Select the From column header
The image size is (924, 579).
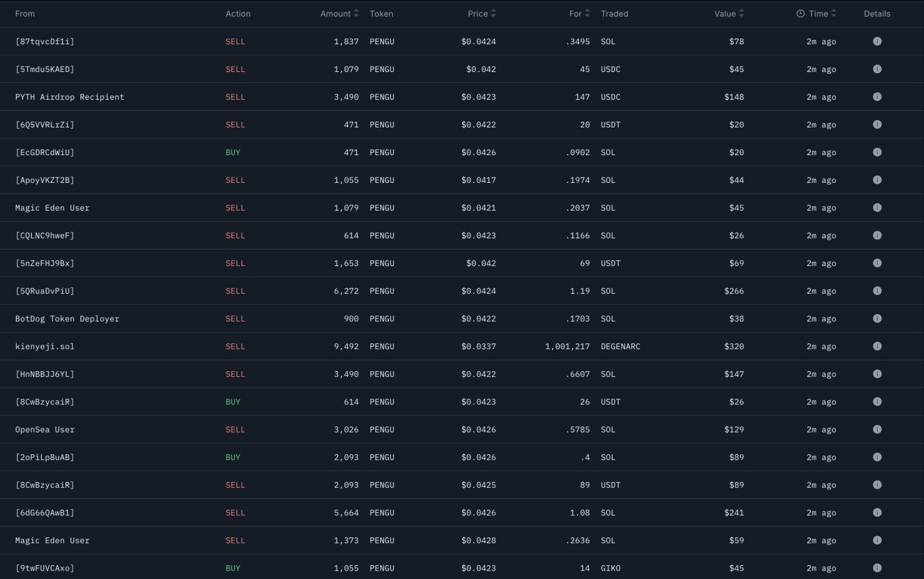click(25, 13)
